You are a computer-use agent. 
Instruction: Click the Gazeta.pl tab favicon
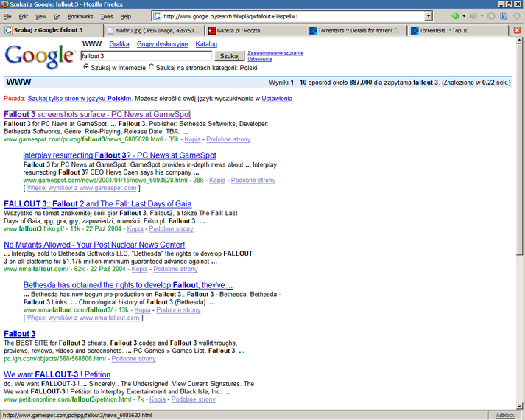pos(212,30)
